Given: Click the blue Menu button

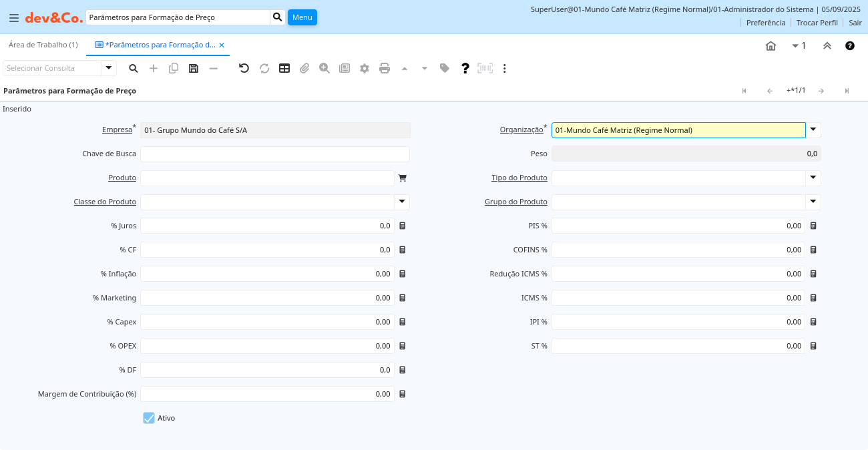Looking at the screenshot, I should (302, 17).
